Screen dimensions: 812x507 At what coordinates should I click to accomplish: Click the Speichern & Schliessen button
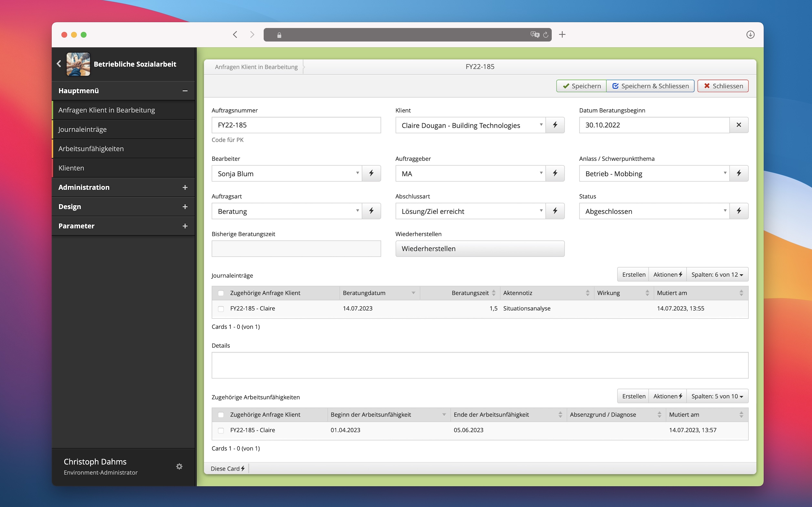tap(650, 86)
